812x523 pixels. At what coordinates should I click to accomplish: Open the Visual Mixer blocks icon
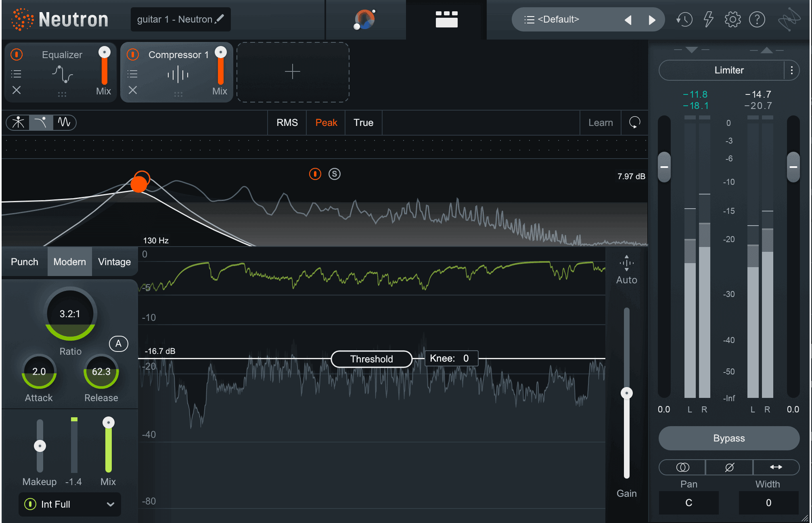coord(446,19)
